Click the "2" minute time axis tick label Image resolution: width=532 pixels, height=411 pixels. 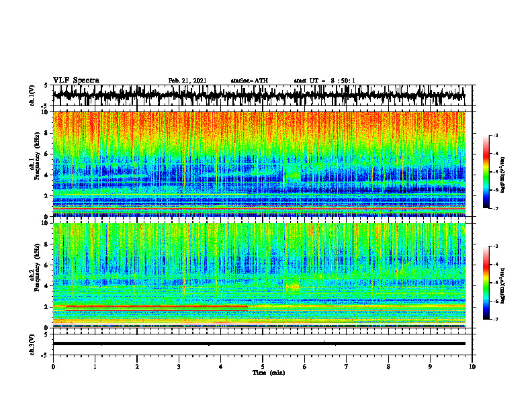click(137, 367)
